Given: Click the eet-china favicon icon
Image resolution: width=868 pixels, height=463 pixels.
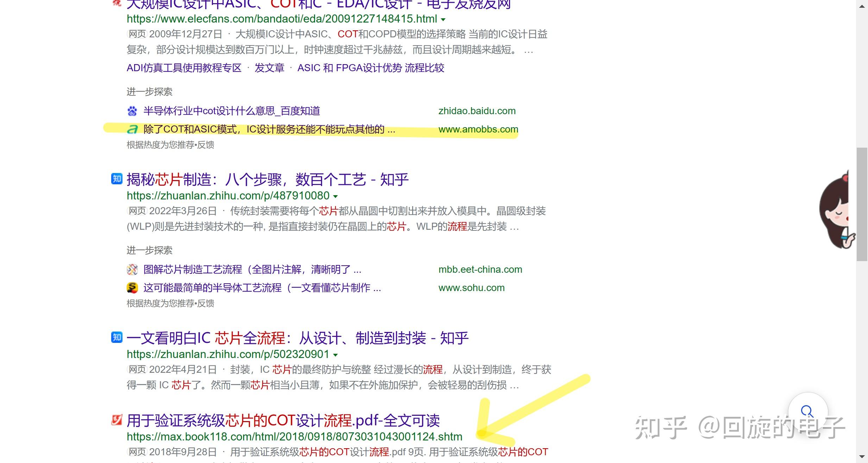Looking at the screenshot, I should click(132, 270).
